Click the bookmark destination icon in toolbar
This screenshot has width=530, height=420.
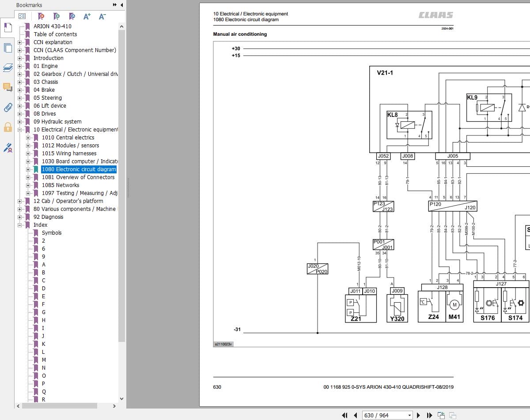pos(72,16)
